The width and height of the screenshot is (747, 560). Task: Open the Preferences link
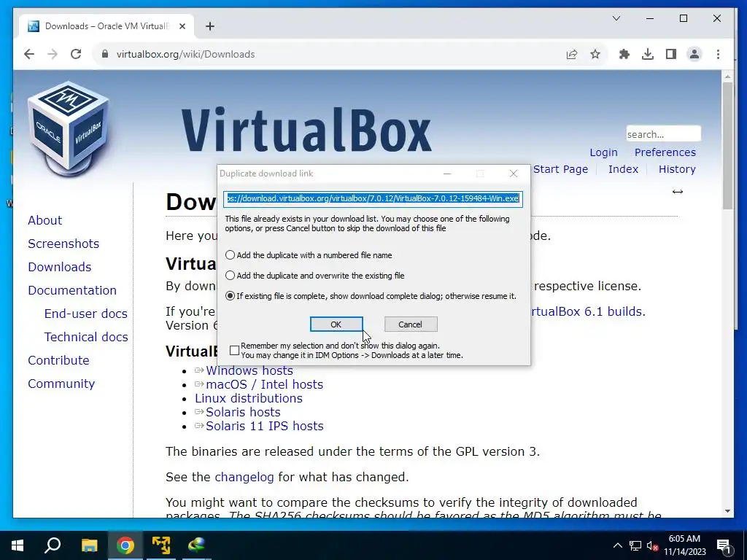pos(665,152)
